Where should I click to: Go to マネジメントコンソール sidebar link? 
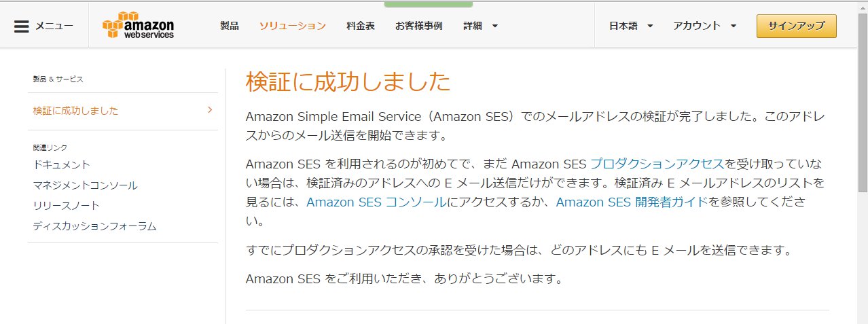(86, 185)
